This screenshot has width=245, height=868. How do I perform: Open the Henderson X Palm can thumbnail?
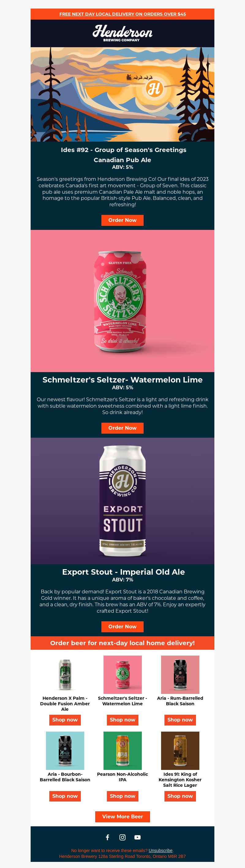(65, 675)
